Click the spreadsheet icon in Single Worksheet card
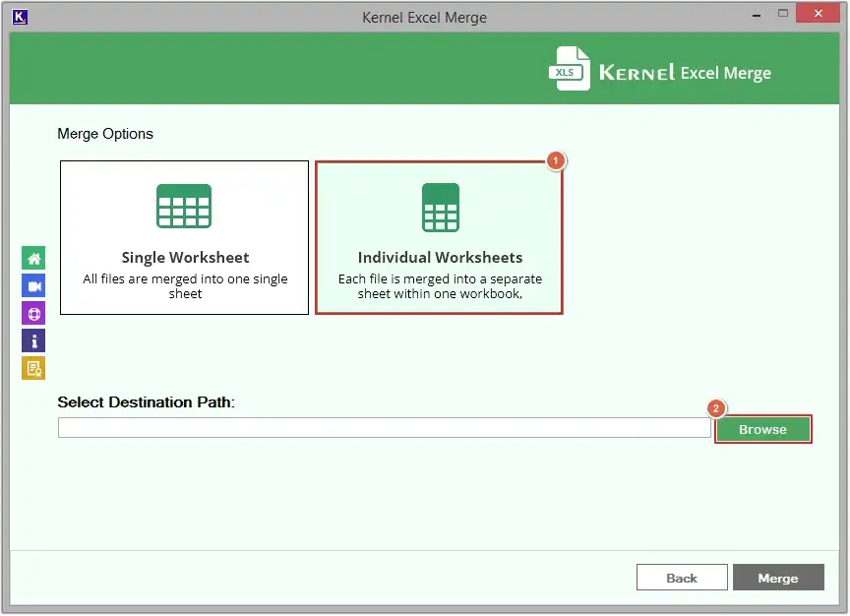 click(x=184, y=207)
